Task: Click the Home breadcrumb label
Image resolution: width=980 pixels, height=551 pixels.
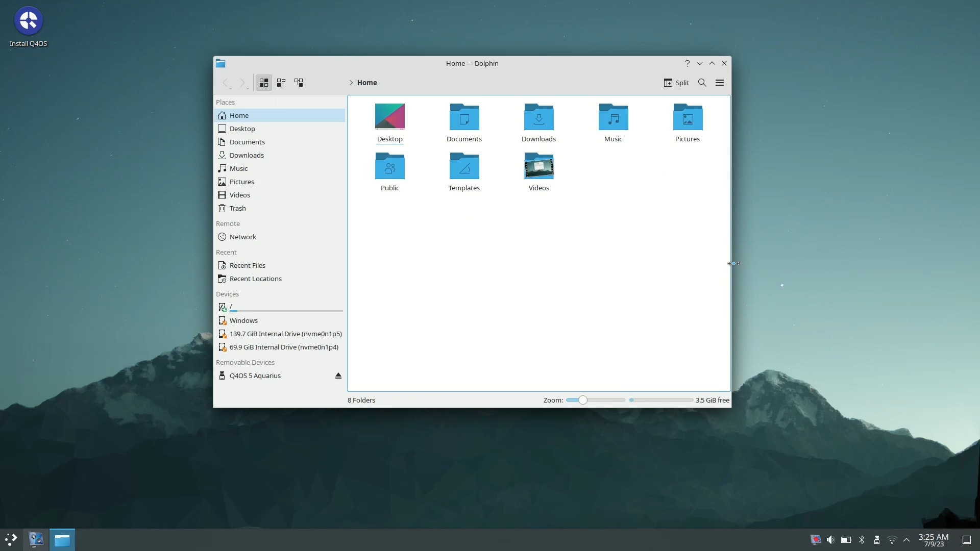Action: (x=367, y=83)
